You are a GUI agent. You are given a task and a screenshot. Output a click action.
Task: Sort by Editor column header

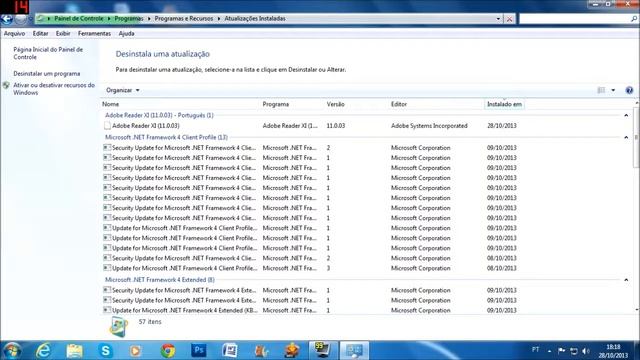click(399, 104)
